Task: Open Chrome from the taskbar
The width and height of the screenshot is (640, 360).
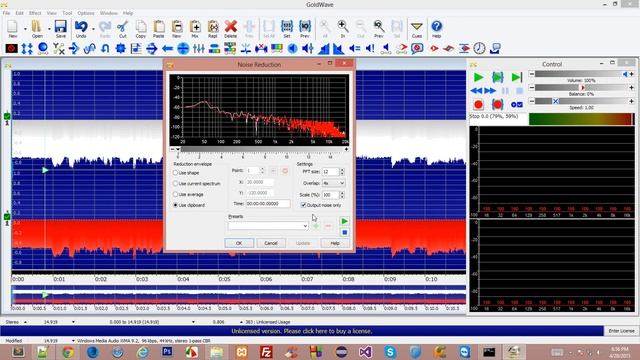Action: (x=68, y=351)
